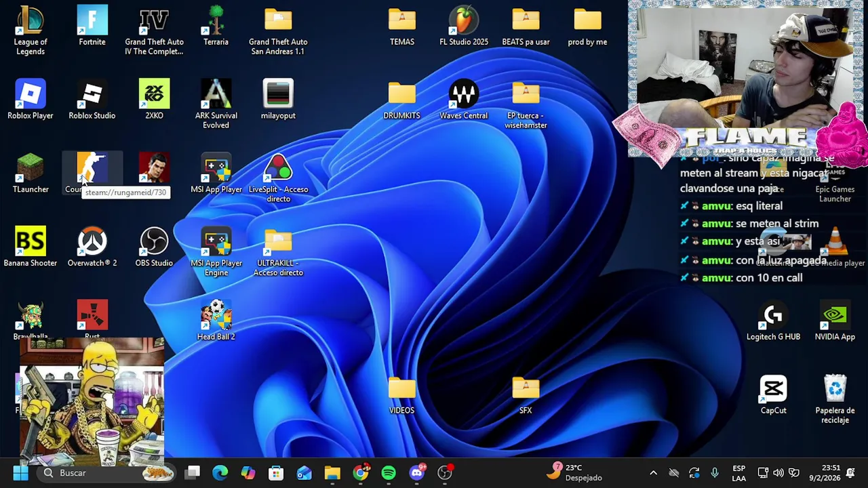Switch to OBS on the taskbar

pos(445,472)
